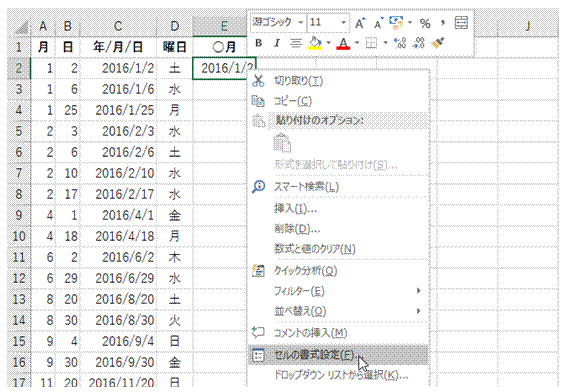Toggle italic in the mini toolbar
The width and height of the screenshot is (567, 392).
277,43
